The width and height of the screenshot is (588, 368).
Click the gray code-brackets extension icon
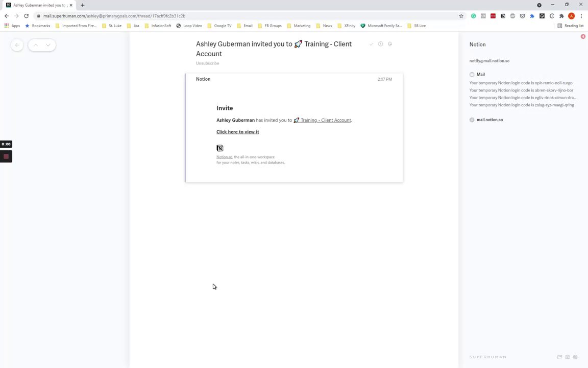pos(483,16)
